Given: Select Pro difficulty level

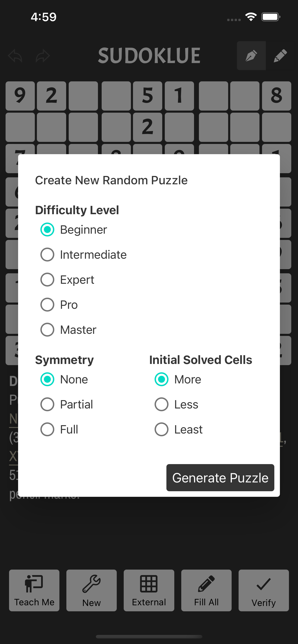Looking at the screenshot, I should click(47, 305).
